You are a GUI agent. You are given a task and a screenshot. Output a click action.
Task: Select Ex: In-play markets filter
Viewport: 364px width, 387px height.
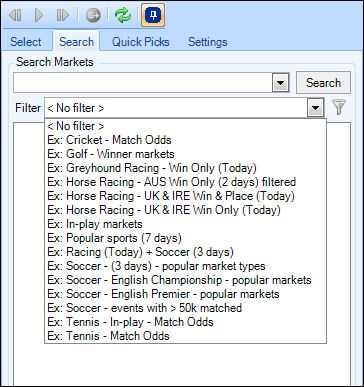[185, 224]
